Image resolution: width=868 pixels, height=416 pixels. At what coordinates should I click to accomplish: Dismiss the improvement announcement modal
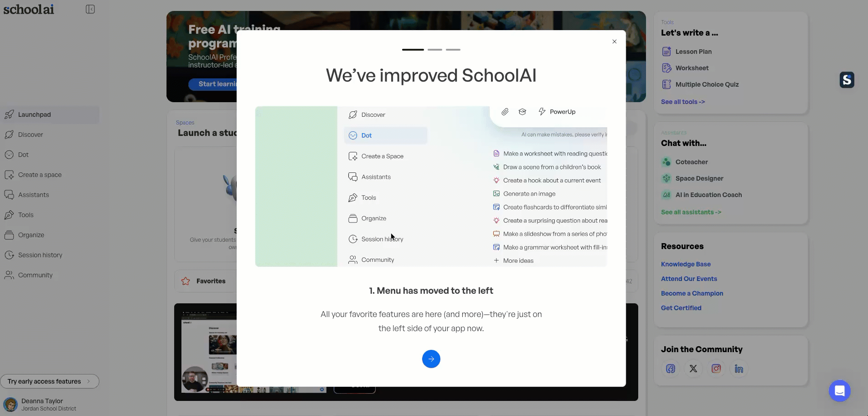click(x=614, y=42)
